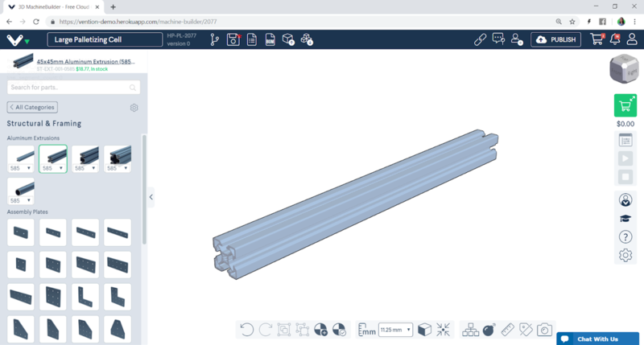
Task: Click in the Search for parts field
Action: coord(73,88)
